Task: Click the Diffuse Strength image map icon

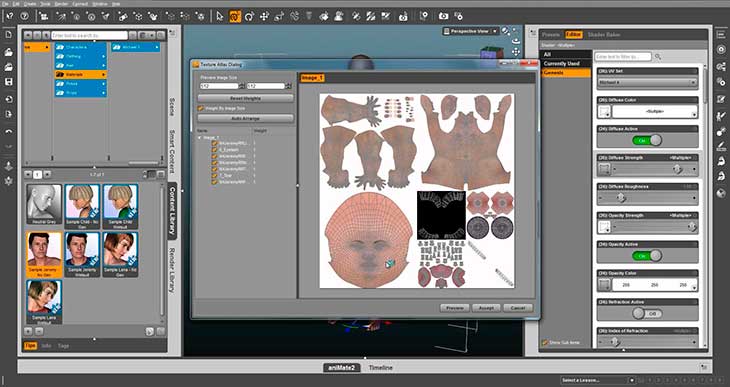Action: (x=604, y=170)
